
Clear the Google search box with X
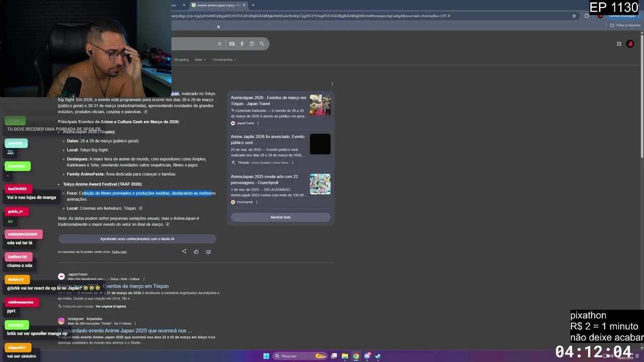[219, 44]
